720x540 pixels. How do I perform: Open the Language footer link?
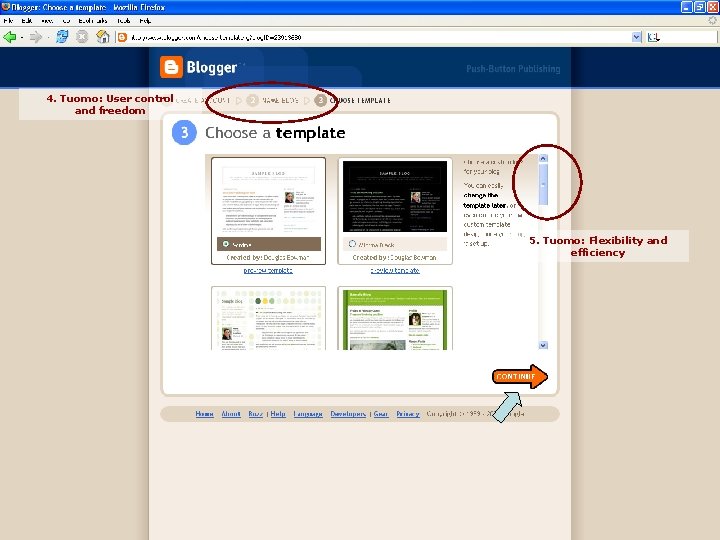(x=308, y=414)
